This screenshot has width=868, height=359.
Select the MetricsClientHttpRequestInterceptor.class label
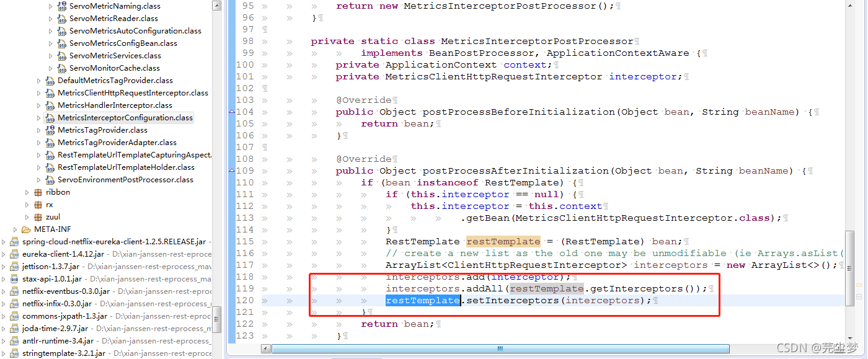pyautogui.click(x=133, y=93)
